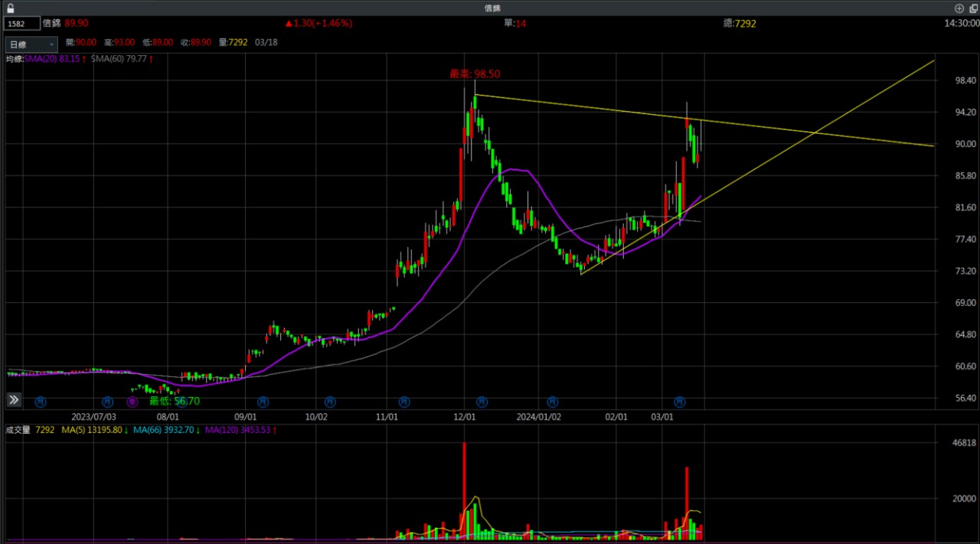Click the circled plus icon at top right
The height and width of the screenshot is (544, 980).
click(x=959, y=8)
